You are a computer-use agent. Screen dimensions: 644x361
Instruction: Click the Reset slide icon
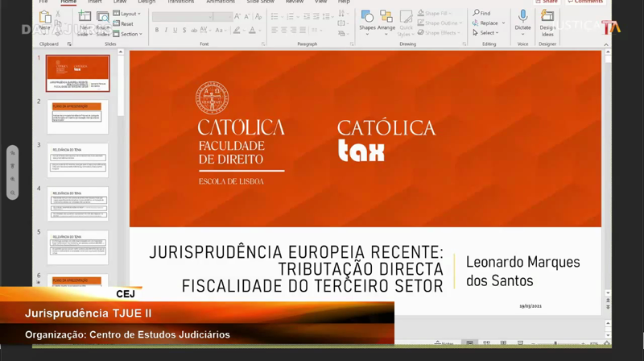pos(124,24)
